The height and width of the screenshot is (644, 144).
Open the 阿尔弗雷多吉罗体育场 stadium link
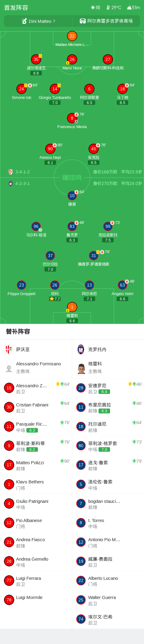tap(106, 21)
